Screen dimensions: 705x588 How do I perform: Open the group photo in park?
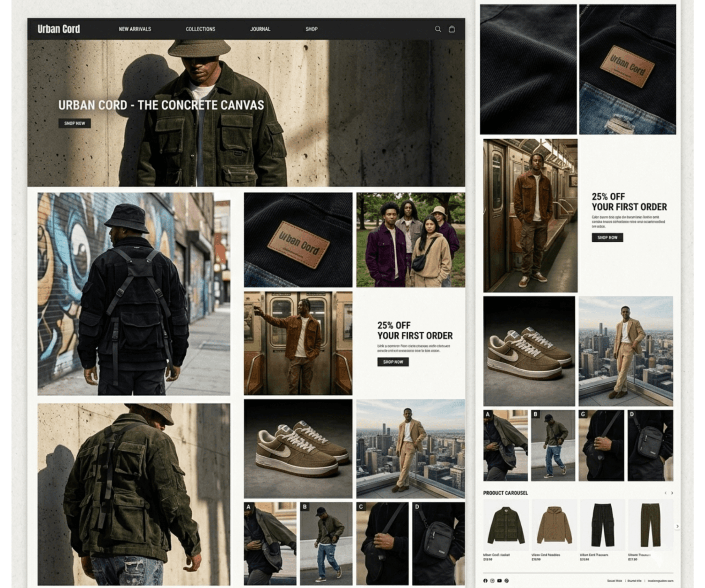tap(411, 240)
